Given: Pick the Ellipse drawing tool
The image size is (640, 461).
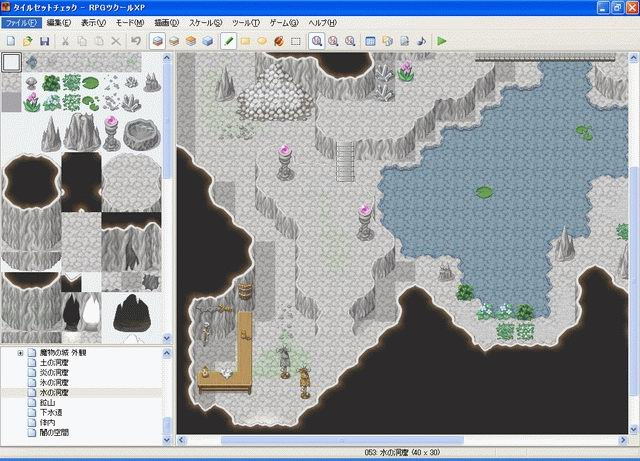Looking at the screenshot, I should (x=262, y=41).
